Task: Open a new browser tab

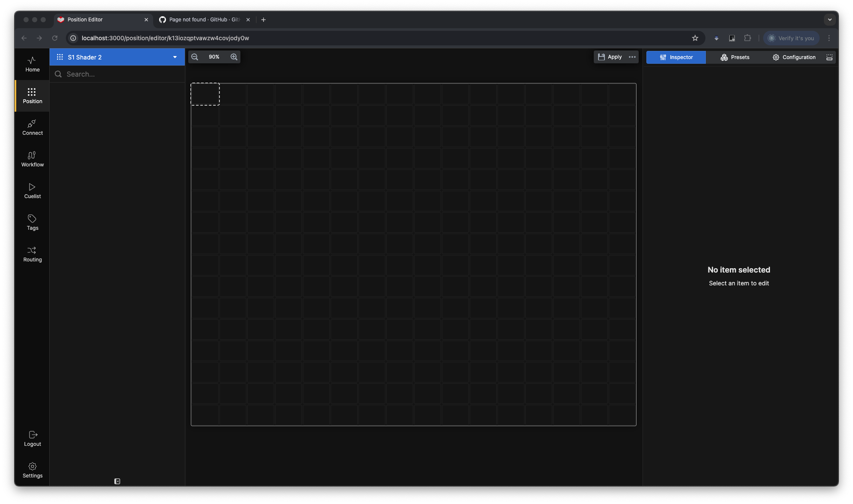Action: [264, 20]
